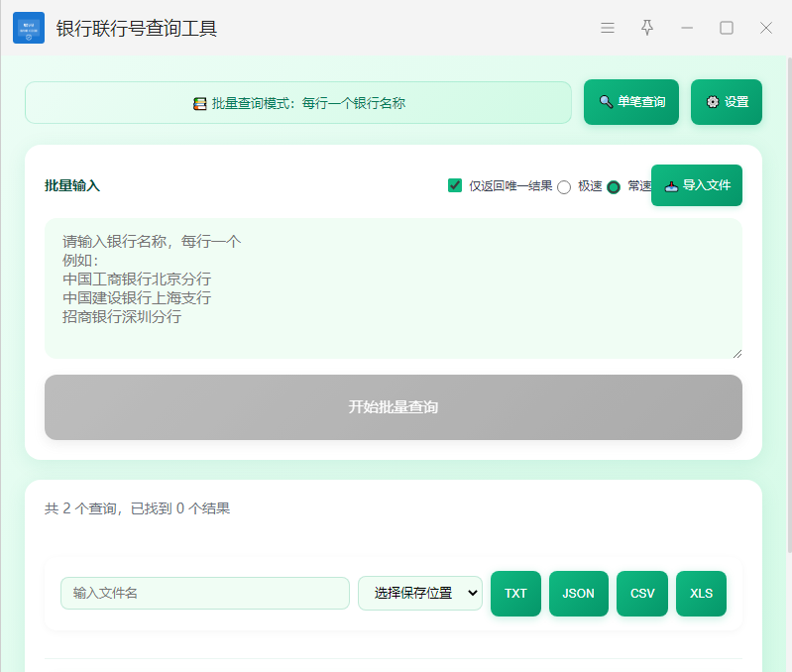Click the magnifier icon on 单笔查询
The height and width of the screenshot is (672, 792).
(x=606, y=102)
